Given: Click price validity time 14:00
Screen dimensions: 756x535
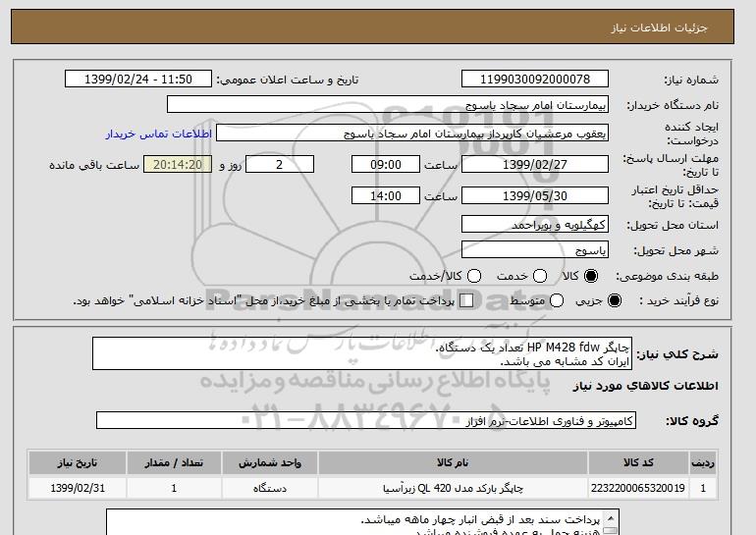Looking at the screenshot, I should 386,195.
